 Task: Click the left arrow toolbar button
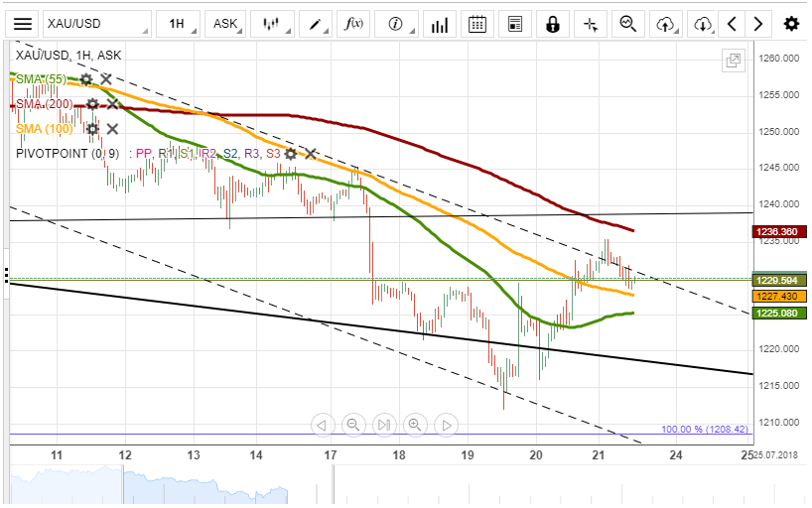click(x=732, y=24)
